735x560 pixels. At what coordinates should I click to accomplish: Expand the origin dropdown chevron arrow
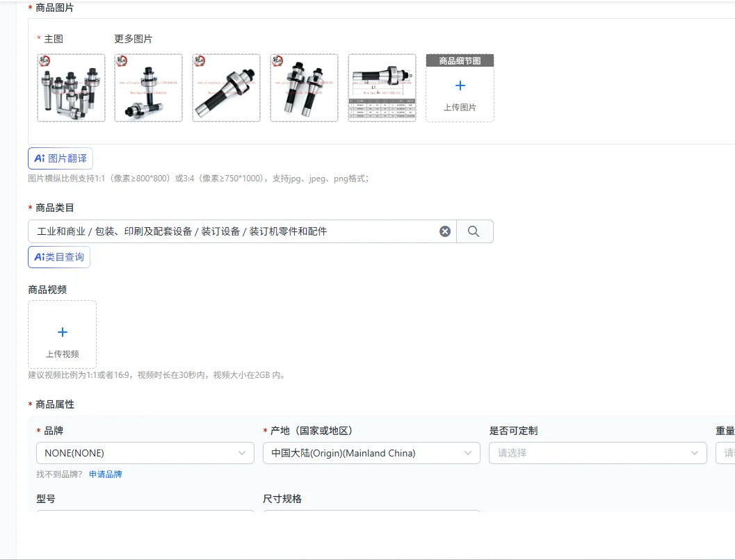(x=468, y=453)
